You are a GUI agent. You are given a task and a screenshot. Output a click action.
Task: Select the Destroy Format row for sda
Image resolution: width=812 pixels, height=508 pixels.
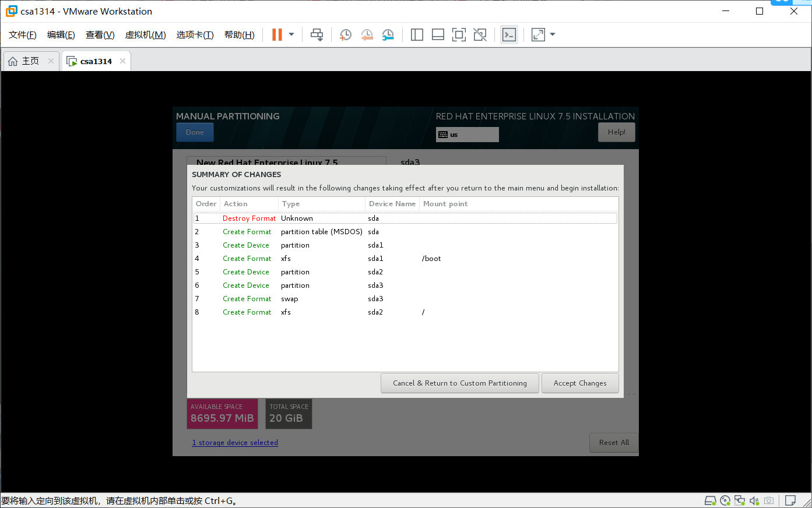click(x=405, y=218)
